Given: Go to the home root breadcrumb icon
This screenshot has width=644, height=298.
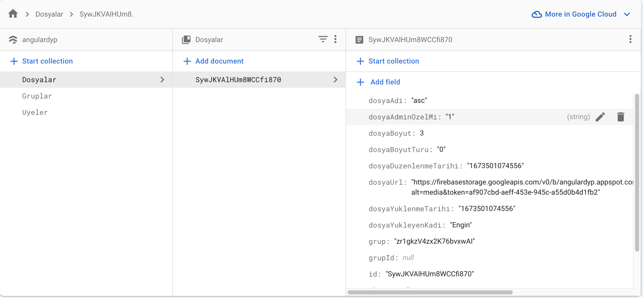Looking at the screenshot, I should click(x=13, y=14).
